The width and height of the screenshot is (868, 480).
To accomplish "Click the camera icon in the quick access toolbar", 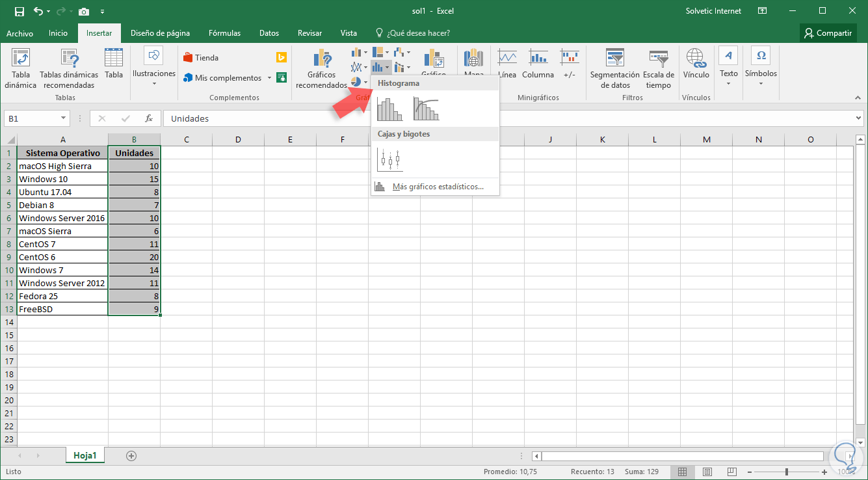I will (84, 11).
